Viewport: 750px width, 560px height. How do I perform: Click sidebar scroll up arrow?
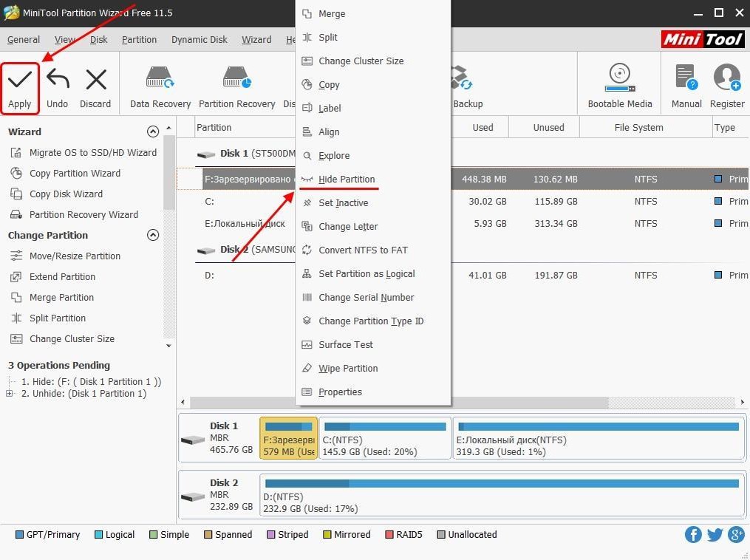[168, 128]
